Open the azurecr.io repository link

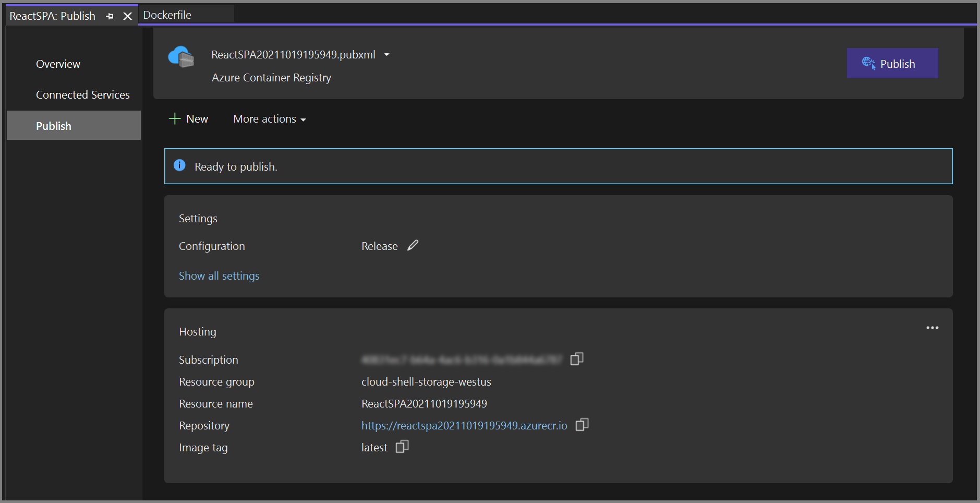point(464,426)
